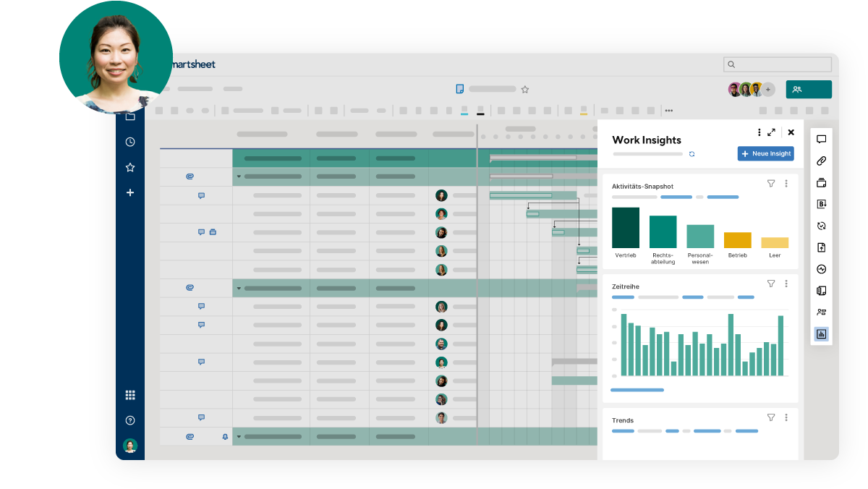
Task: Open Favorites star in left navigation
Action: pyautogui.click(x=130, y=167)
